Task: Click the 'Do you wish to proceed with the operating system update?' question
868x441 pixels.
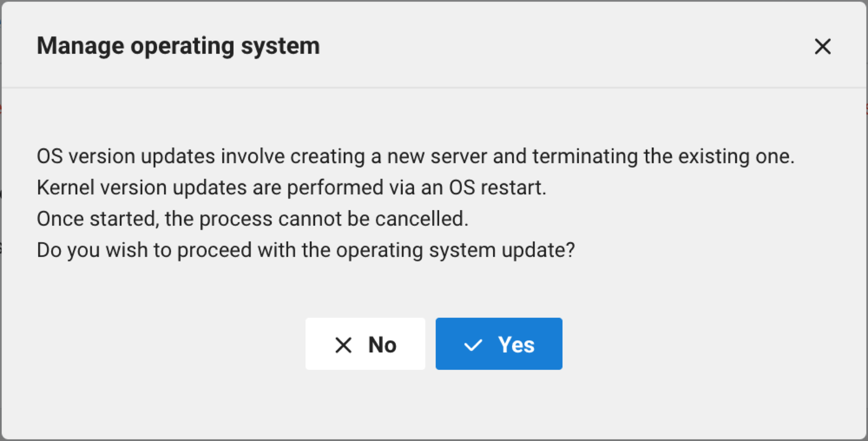Action: [306, 250]
